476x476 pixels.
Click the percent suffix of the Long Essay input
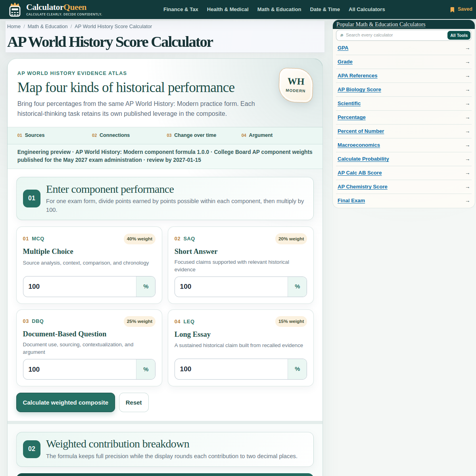[297, 369]
